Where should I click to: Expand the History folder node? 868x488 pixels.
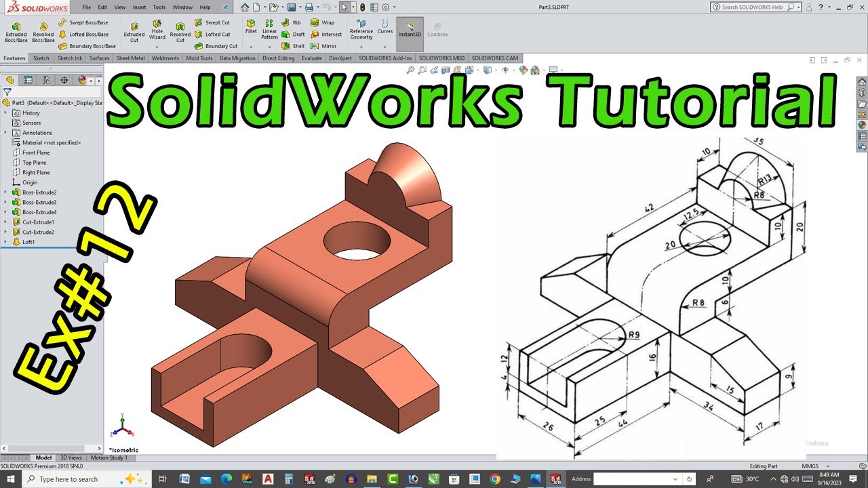6,113
